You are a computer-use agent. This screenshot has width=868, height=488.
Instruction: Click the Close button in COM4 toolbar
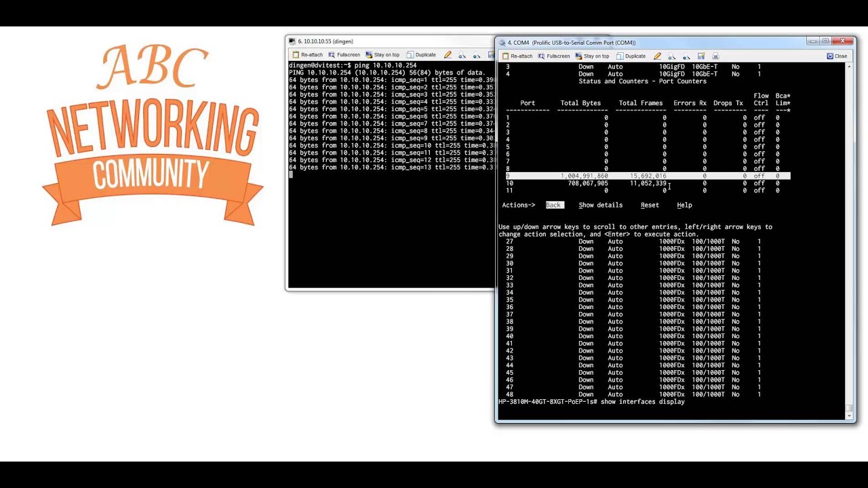[837, 56]
